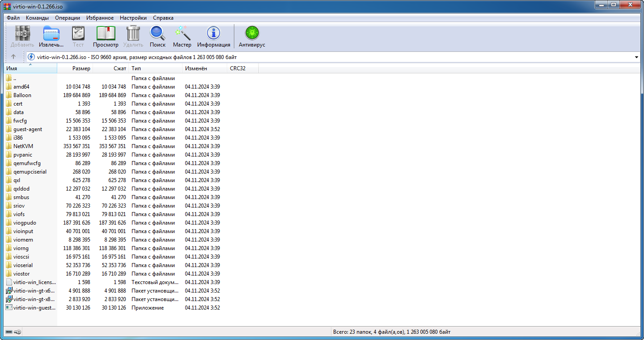Screen dimensions: 644x340
Task: Select the virtio-win-guest application file
Action: coord(34,308)
